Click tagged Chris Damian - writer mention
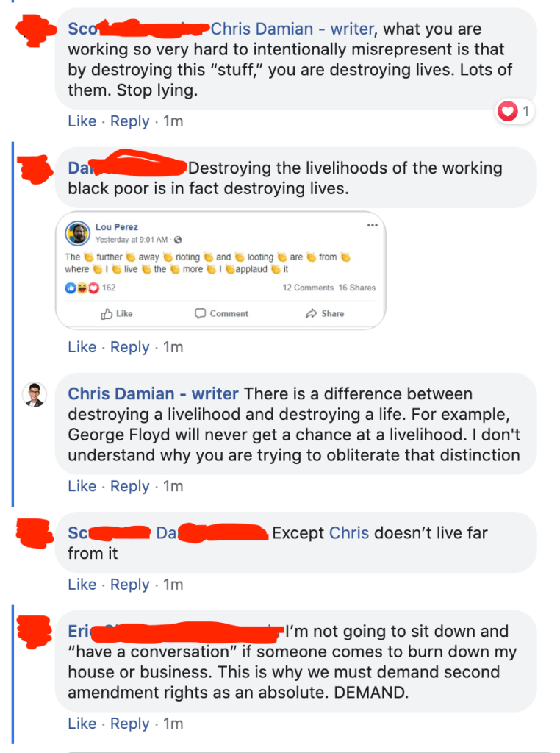This screenshot has height=753, width=560. pos(292,29)
